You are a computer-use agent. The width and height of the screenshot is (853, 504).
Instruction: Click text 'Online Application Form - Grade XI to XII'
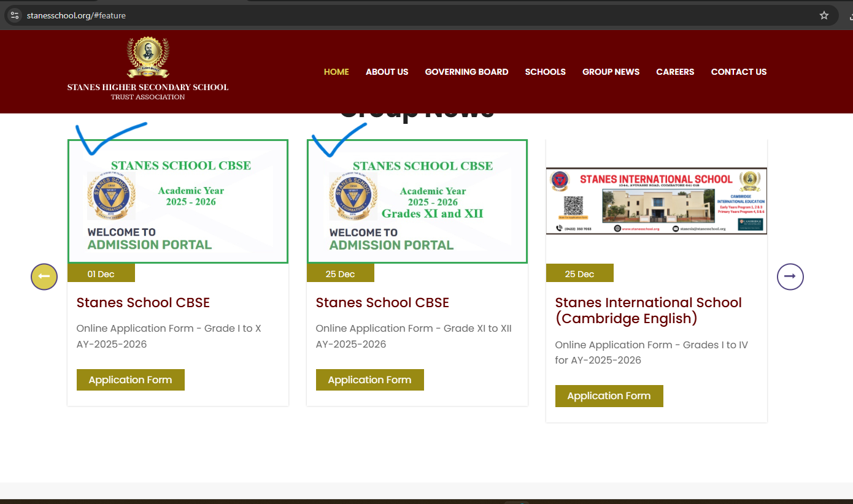point(414,328)
